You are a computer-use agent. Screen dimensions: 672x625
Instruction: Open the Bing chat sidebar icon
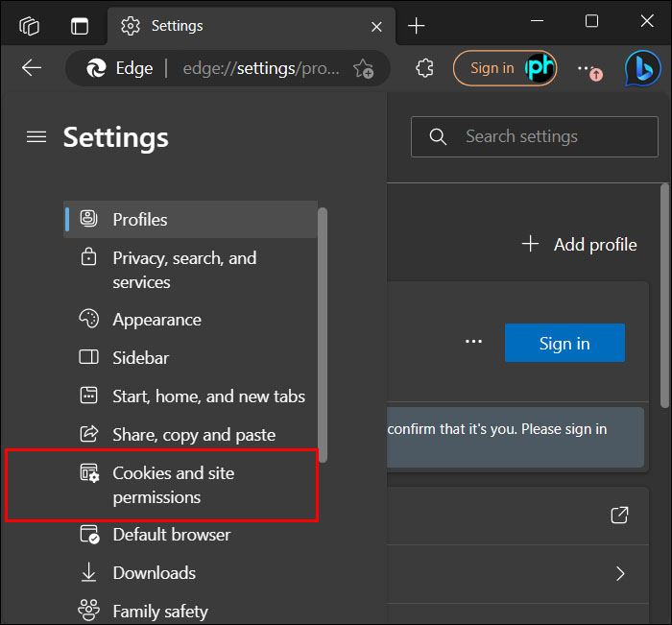642,68
